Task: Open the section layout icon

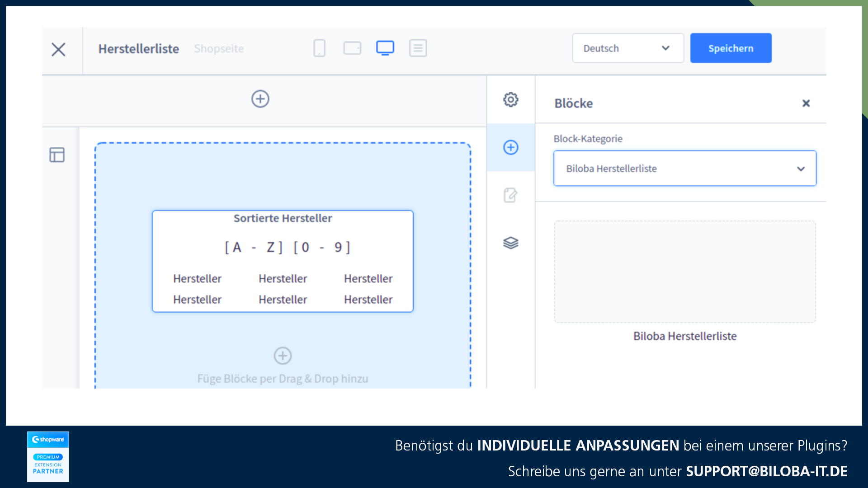Action: click(57, 155)
